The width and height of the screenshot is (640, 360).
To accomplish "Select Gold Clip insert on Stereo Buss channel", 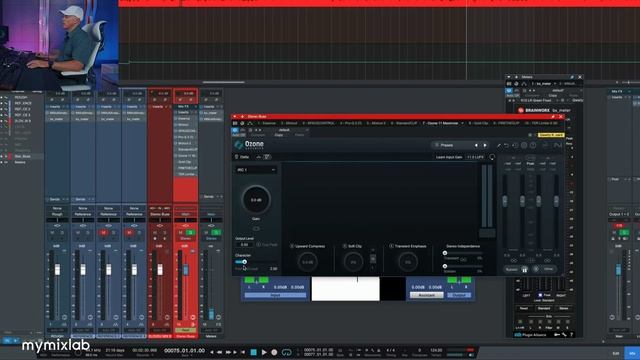I will pyautogui.click(x=186, y=162).
